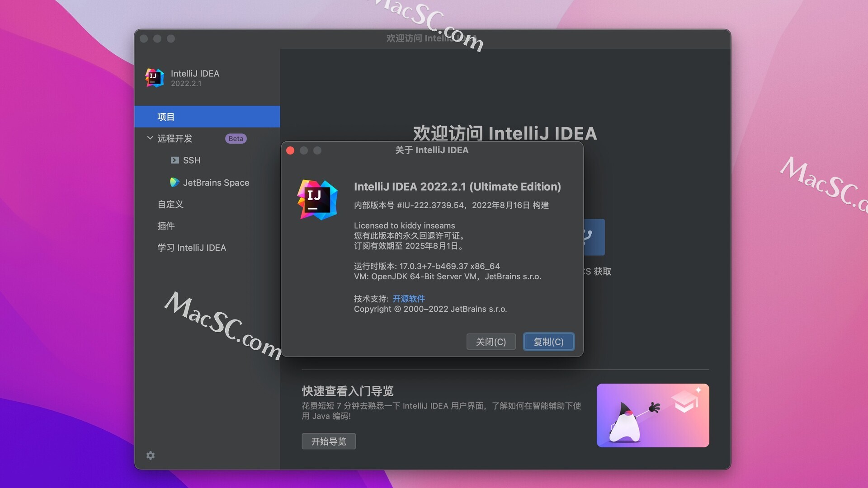
Task: Click the Licensed to kiddy inseams text
Action: click(x=404, y=225)
